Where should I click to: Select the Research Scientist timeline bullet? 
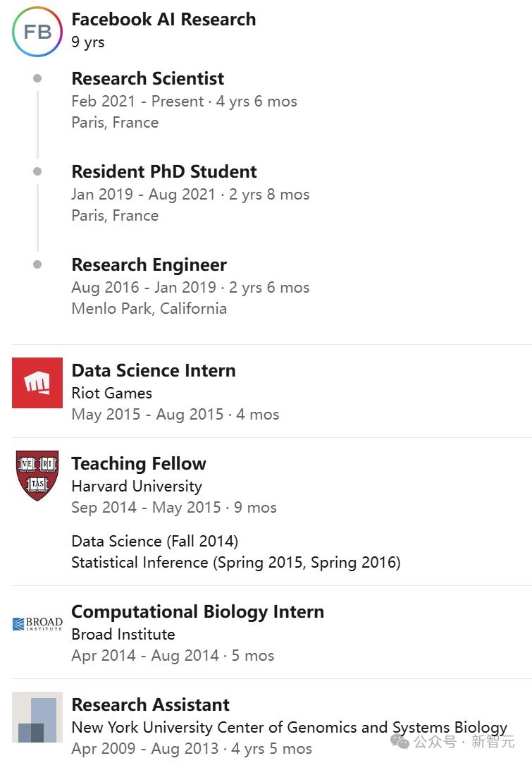click(37, 78)
